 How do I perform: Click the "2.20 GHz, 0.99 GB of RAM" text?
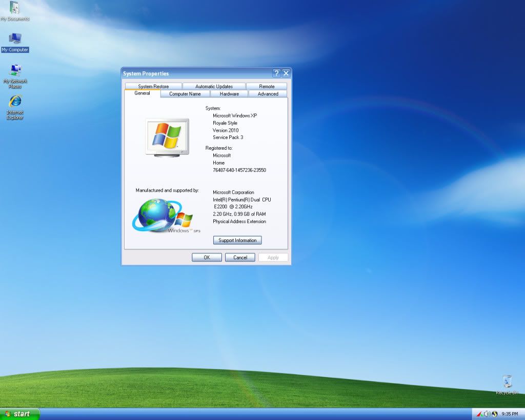point(239,214)
